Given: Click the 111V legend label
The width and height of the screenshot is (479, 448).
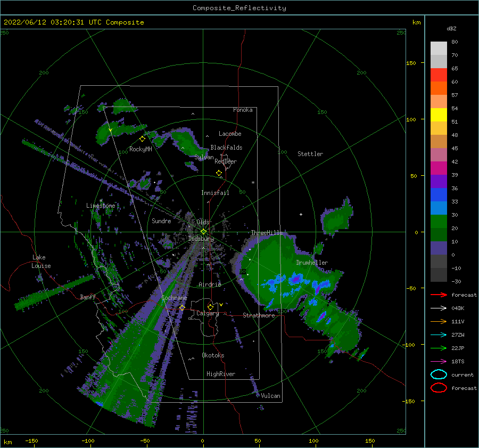Looking at the screenshot, I should (x=458, y=321).
